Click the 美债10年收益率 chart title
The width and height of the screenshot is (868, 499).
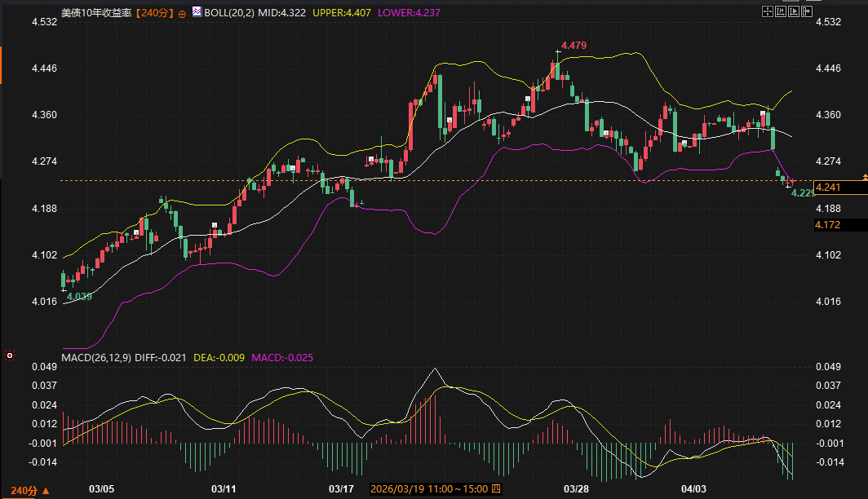click(96, 13)
